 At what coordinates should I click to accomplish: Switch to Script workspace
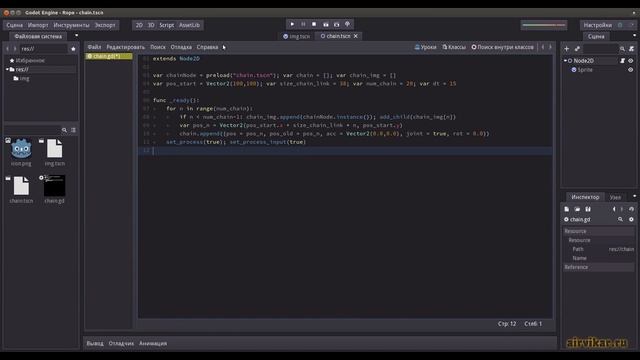coord(167,25)
